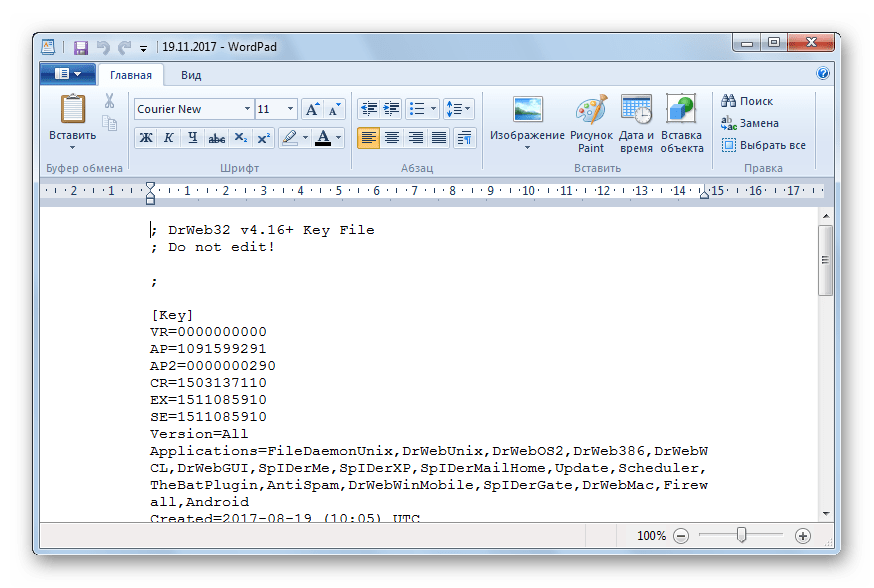Viewport: 874px width, 588px height.
Task: Click the Cut scissors icon
Action: click(x=109, y=101)
